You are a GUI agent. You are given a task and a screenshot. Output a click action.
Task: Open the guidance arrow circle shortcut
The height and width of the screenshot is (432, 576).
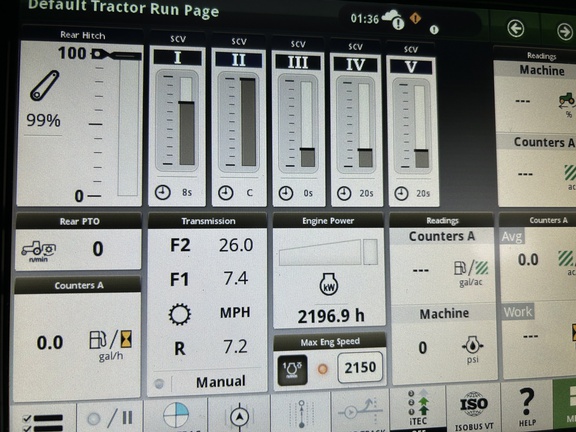[x=239, y=417]
